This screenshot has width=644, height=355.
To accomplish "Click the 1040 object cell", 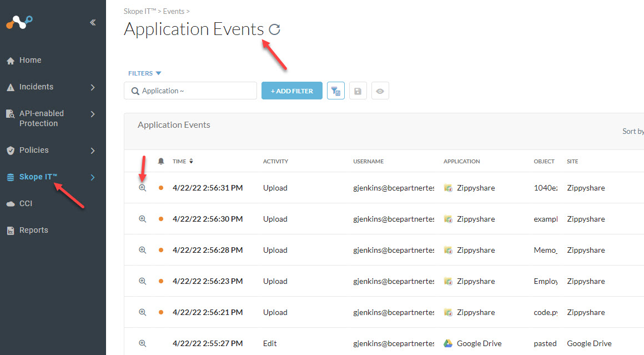I will click(546, 188).
